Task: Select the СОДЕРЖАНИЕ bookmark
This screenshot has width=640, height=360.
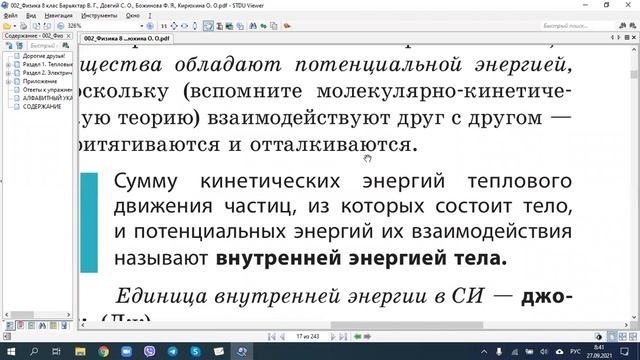Action: click(x=42, y=107)
